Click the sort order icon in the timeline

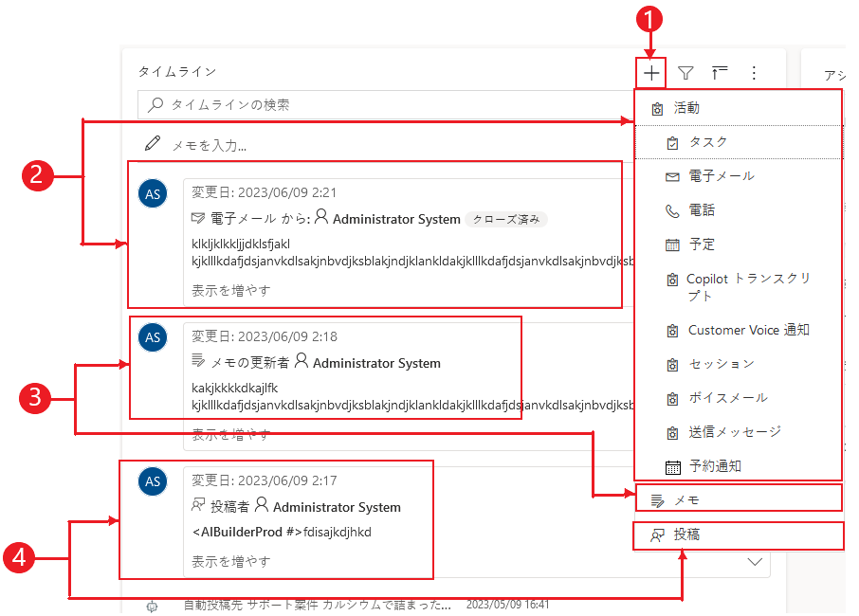719,72
